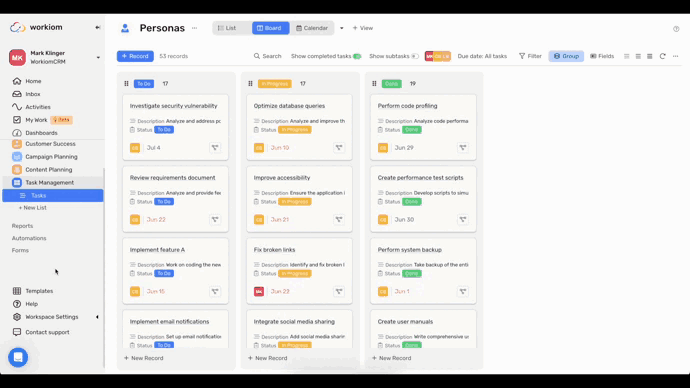
Task: Switch to the Board view tab
Action: click(271, 28)
